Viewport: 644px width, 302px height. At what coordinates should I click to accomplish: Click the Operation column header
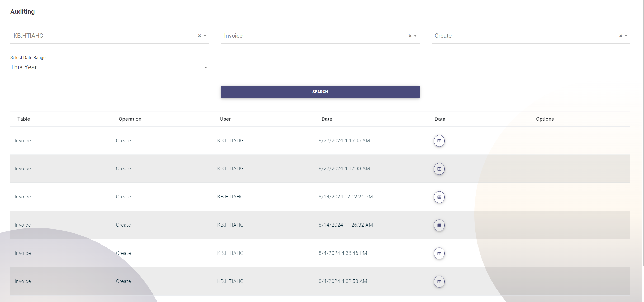(x=130, y=119)
